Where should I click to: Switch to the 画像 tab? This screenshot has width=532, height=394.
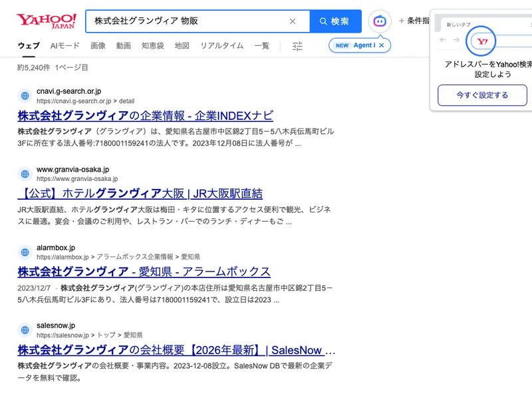click(x=98, y=45)
